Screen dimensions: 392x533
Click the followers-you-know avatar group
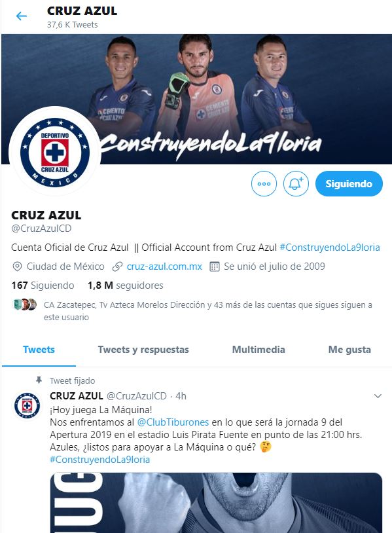25,304
